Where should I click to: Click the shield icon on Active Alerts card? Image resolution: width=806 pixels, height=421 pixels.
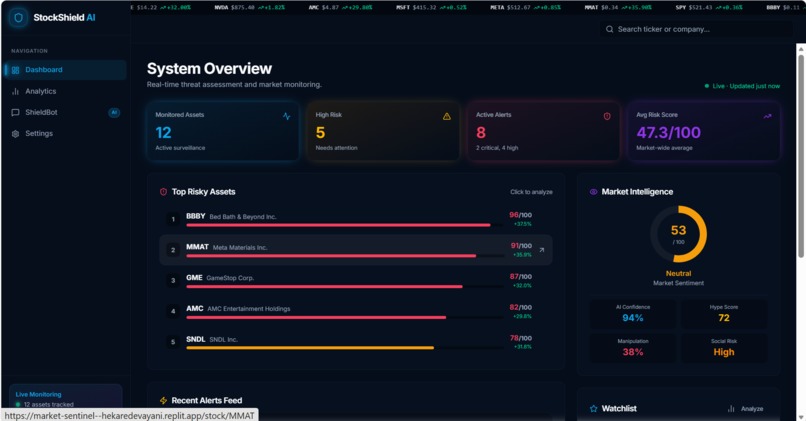[x=607, y=116]
